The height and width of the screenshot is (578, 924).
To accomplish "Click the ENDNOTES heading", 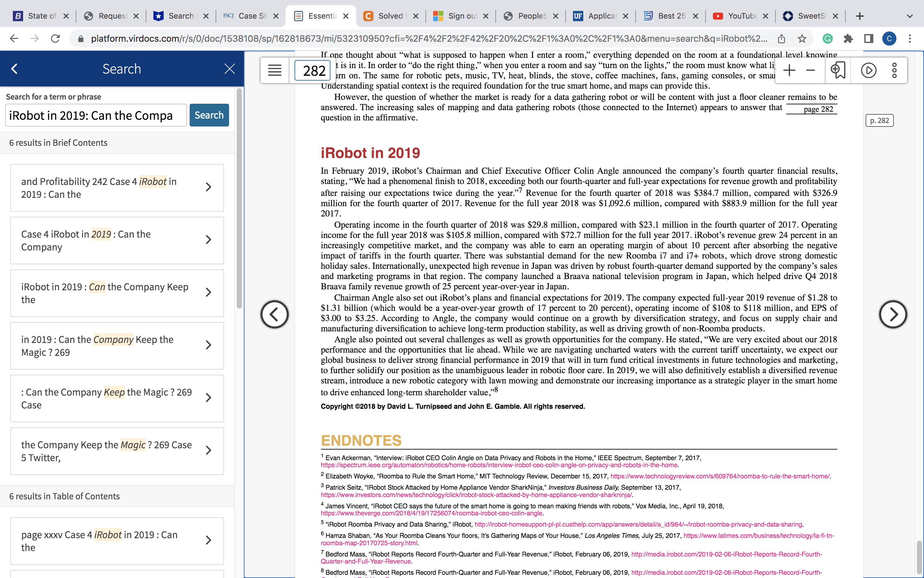I will [361, 440].
